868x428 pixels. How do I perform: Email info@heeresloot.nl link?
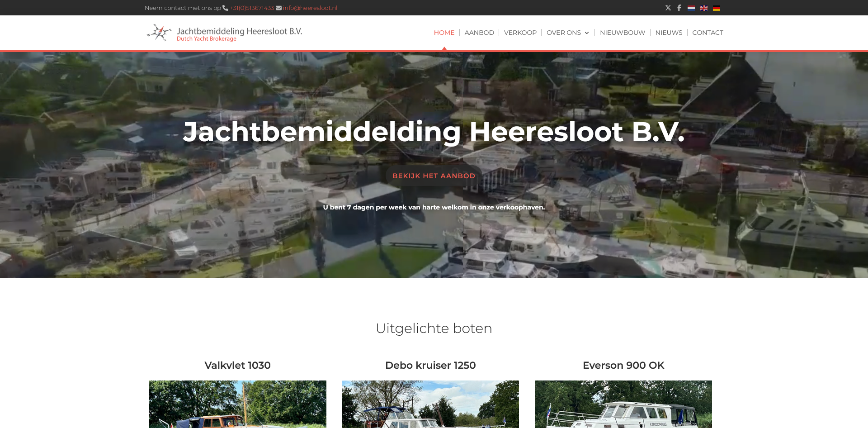(310, 8)
